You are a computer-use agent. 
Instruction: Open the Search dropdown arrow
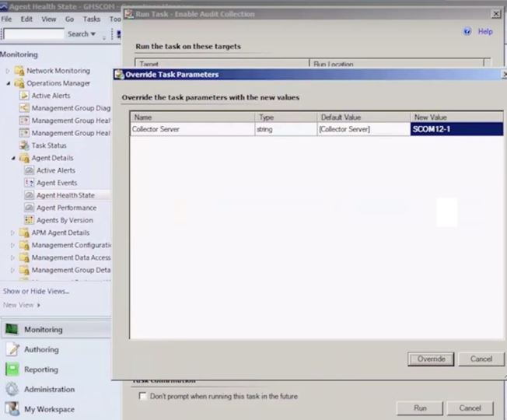tap(93, 34)
